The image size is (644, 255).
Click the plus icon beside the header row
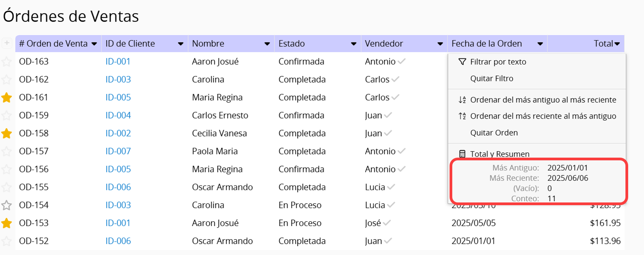[x=7, y=43]
